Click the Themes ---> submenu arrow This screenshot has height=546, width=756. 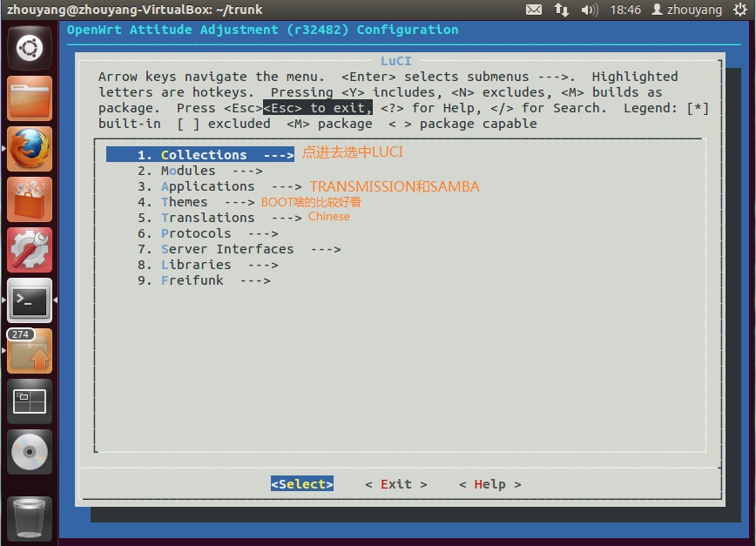240,202
